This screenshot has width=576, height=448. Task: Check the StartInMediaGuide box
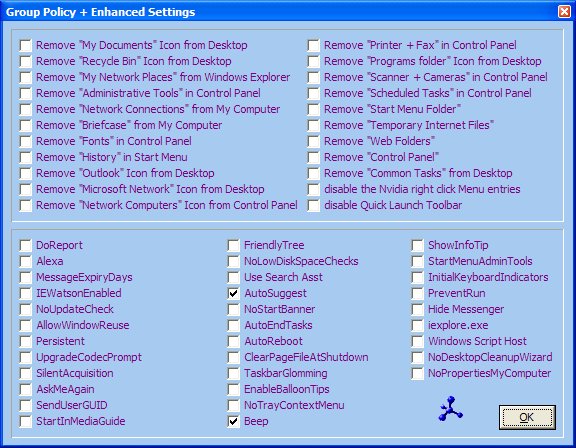coord(25,421)
